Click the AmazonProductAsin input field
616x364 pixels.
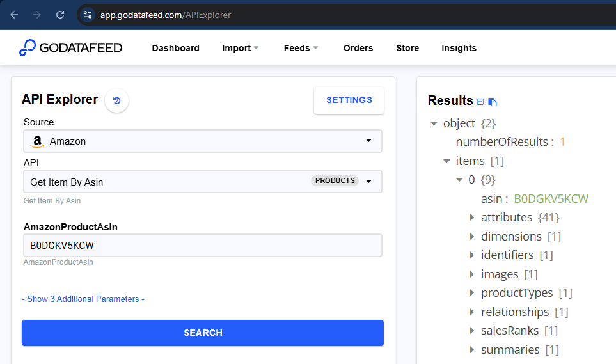pos(203,245)
